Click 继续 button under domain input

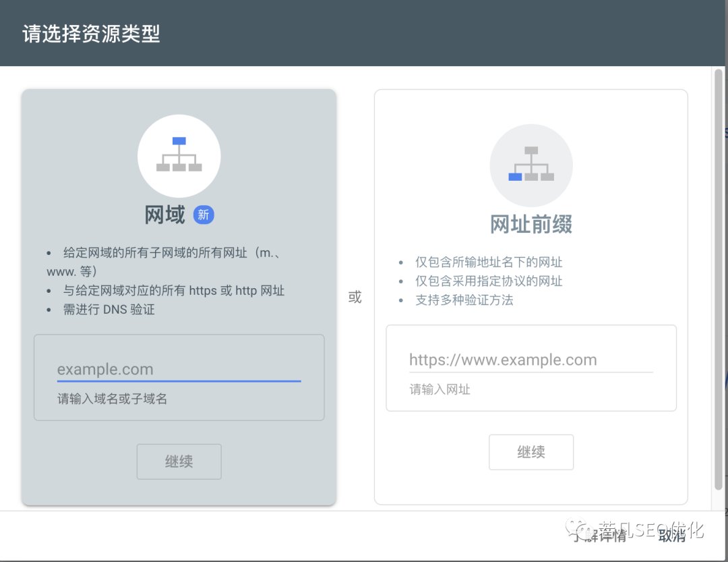coord(179,461)
